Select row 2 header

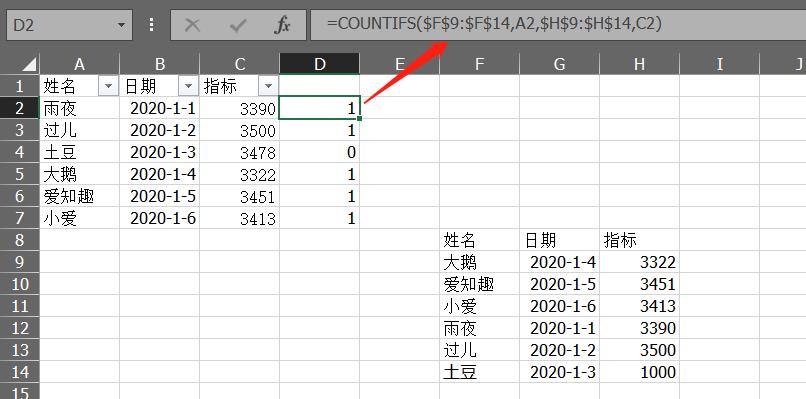(x=20, y=108)
